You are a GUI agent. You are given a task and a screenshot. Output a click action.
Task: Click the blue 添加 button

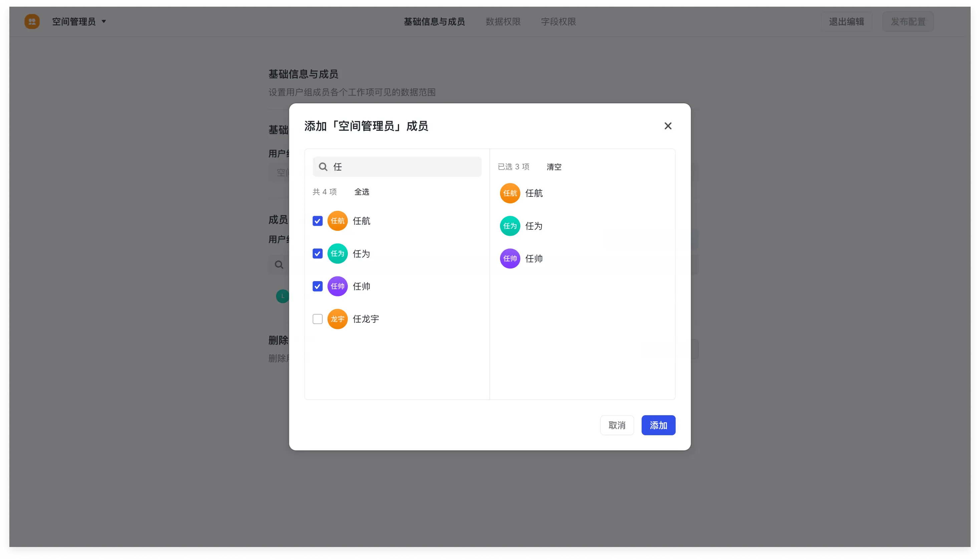[x=658, y=425]
